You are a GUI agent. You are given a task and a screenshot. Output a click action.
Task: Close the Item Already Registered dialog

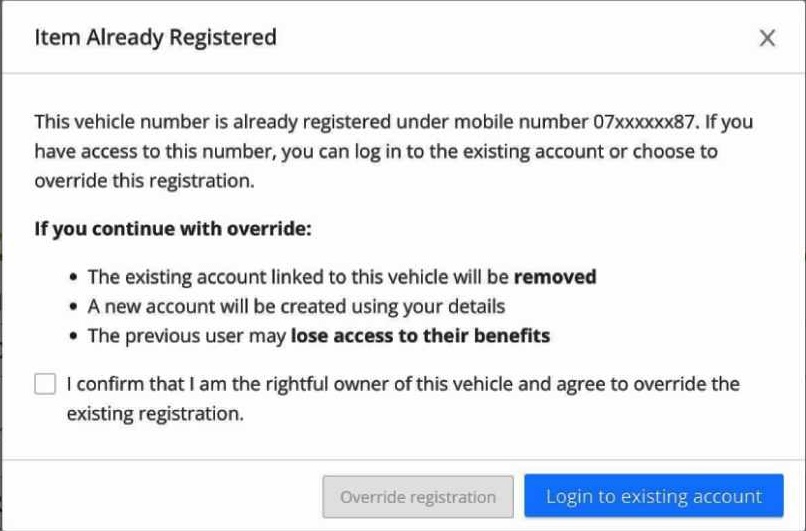point(767,38)
